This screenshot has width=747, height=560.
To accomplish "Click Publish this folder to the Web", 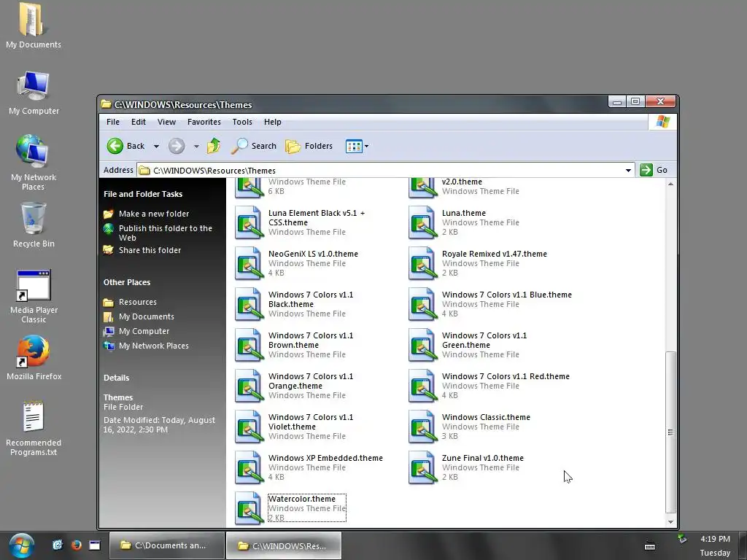I will click(x=166, y=233).
